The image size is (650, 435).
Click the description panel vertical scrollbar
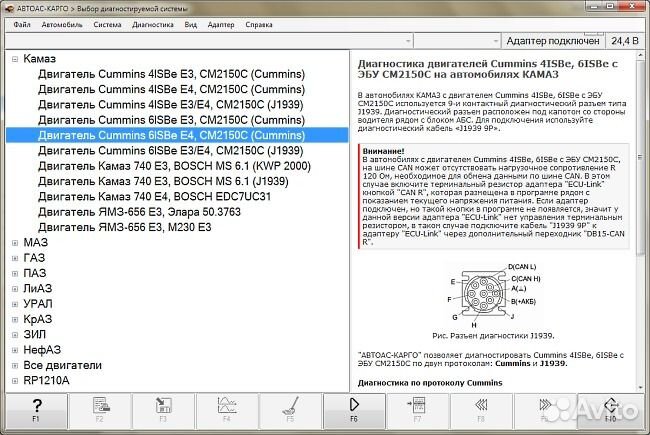point(641,220)
